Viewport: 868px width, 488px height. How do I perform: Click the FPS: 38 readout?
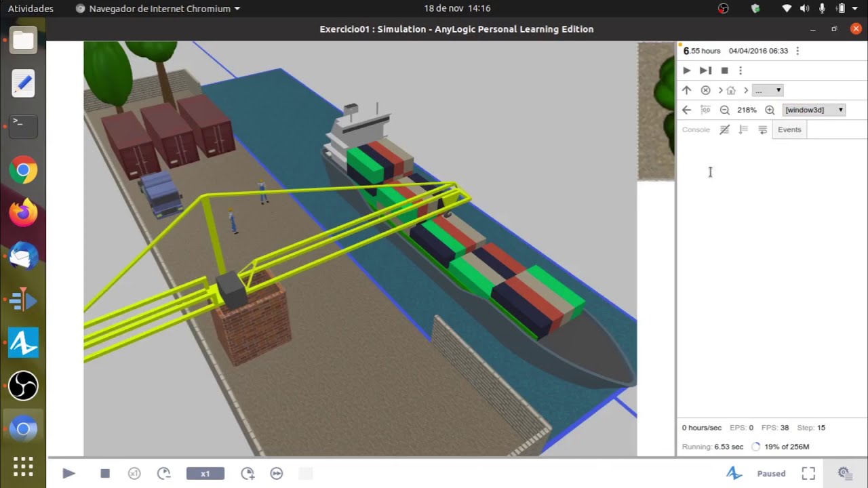(775, 428)
